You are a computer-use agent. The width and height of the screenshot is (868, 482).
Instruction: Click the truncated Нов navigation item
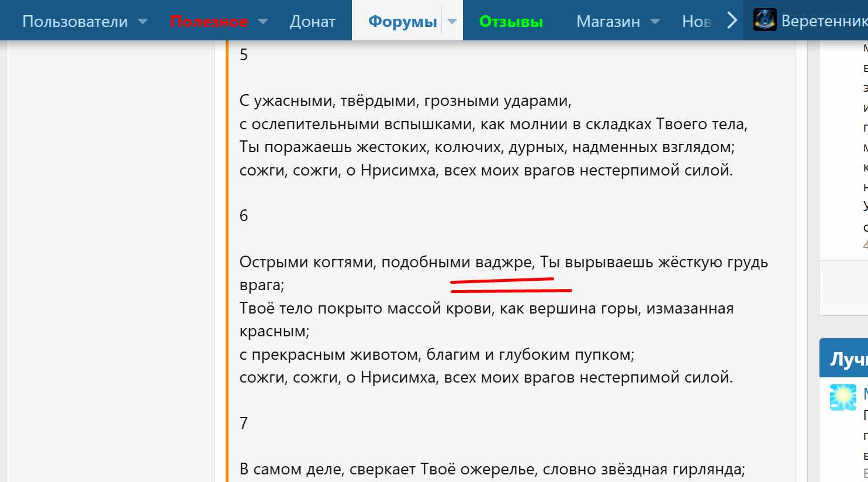[x=696, y=22]
